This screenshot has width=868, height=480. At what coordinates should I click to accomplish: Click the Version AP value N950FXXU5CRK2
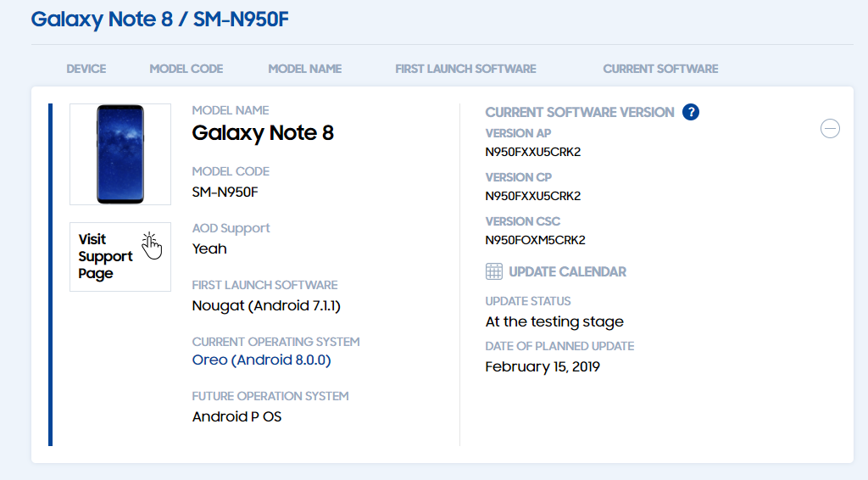tap(533, 152)
